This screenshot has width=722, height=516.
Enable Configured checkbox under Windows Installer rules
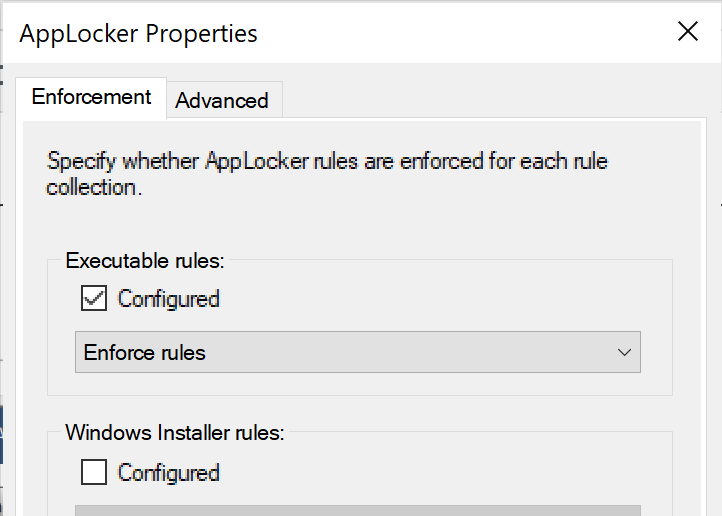(x=94, y=472)
